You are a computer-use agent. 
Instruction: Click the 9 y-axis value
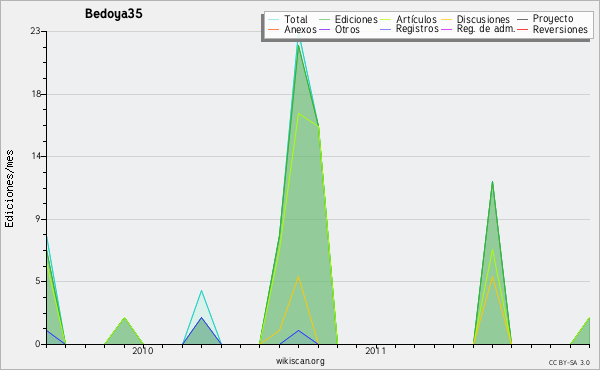click(x=38, y=219)
